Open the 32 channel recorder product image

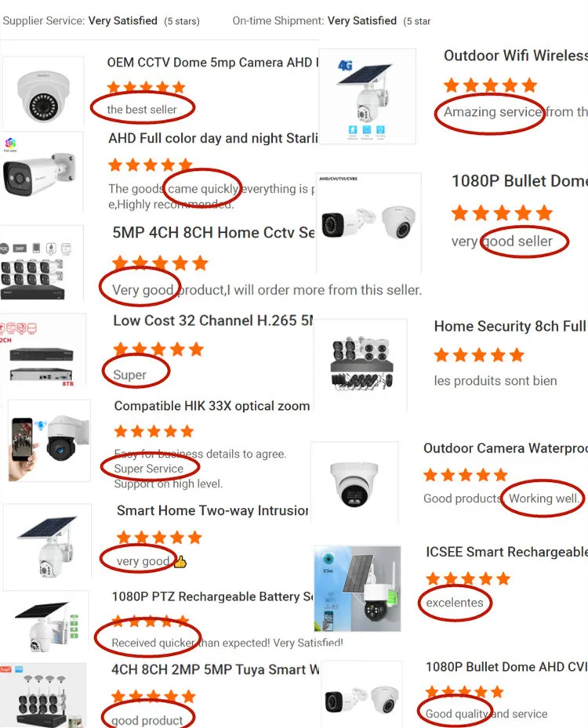(x=43, y=350)
